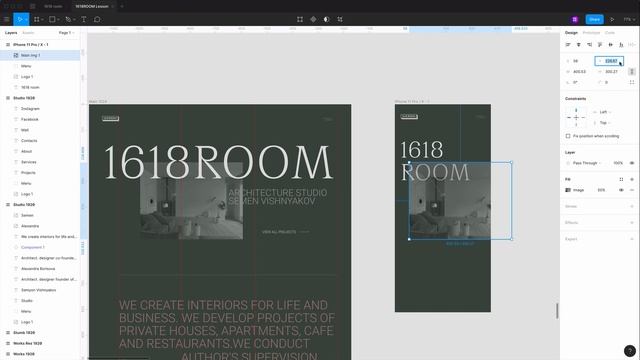Click the Align bottom icon

coord(621,44)
